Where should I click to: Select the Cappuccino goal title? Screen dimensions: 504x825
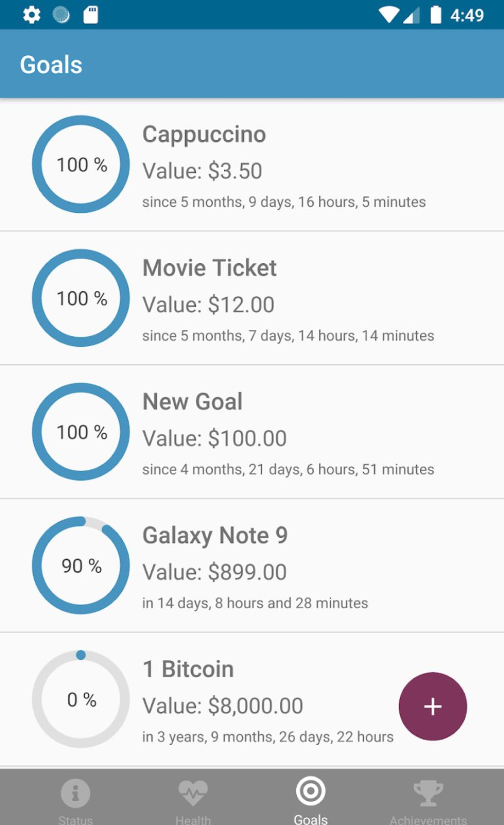point(204,135)
